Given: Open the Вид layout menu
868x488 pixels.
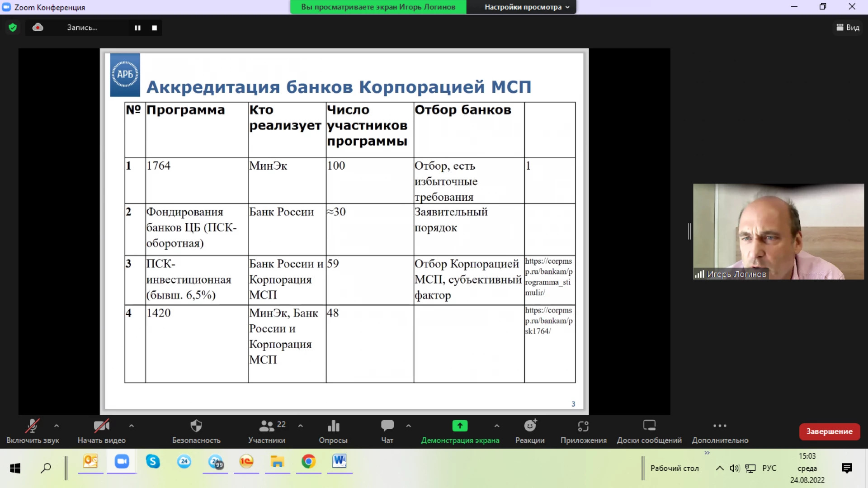Looking at the screenshot, I should pyautogui.click(x=848, y=28).
